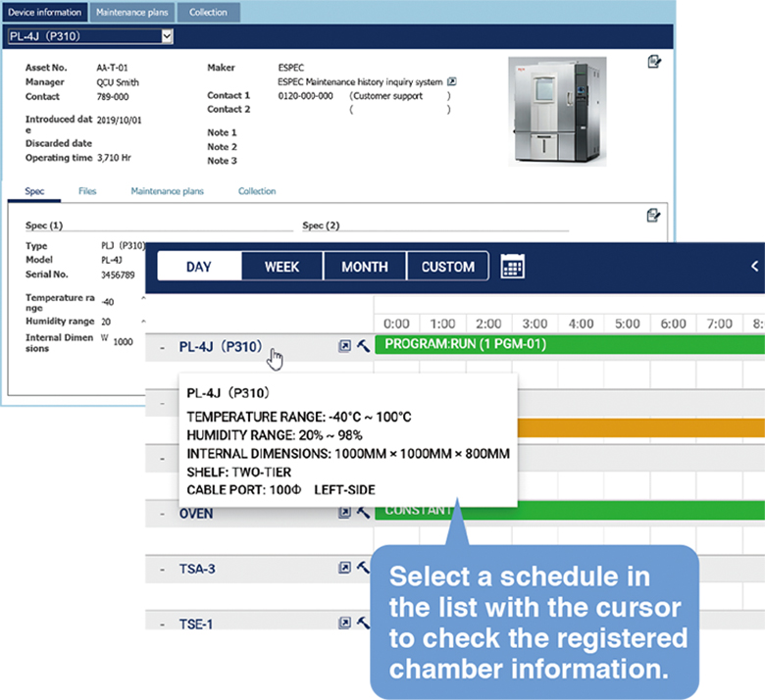
Task: Click the Manager name QCU Smith
Action: 118,82
